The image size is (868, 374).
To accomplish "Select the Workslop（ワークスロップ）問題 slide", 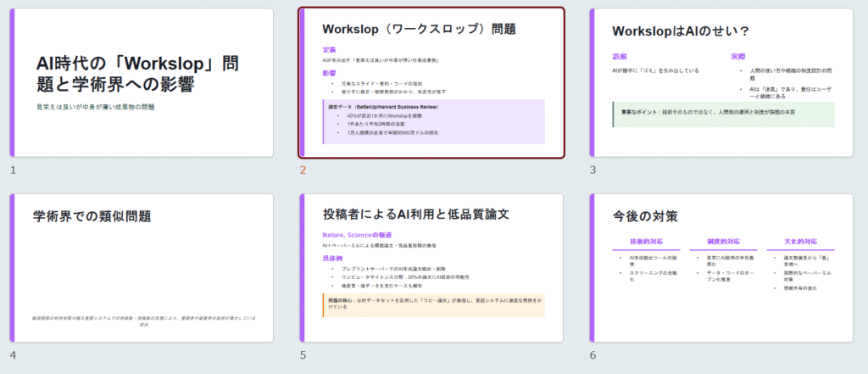I will pyautogui.click(x=431, y=83).
